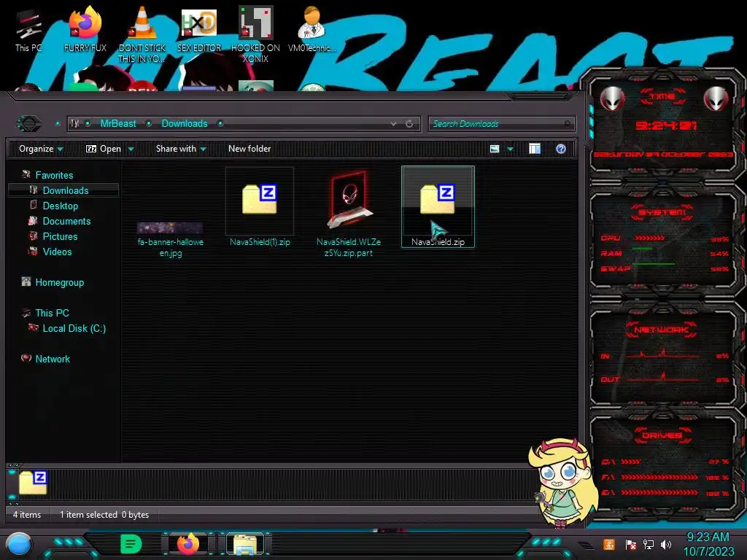Click Java update tray icon
The width and height of the screenshot is (747, 560).
[x=608, y=544]
